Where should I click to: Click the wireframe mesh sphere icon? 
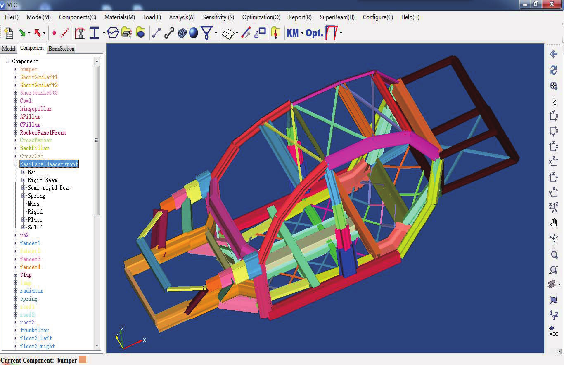(182, 33)
